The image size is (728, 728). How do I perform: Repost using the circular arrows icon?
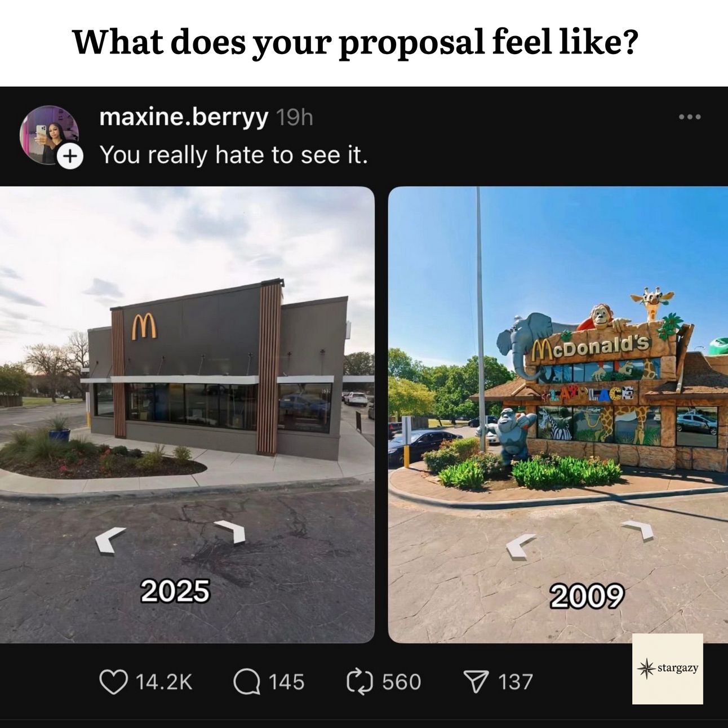coord(359,682)
